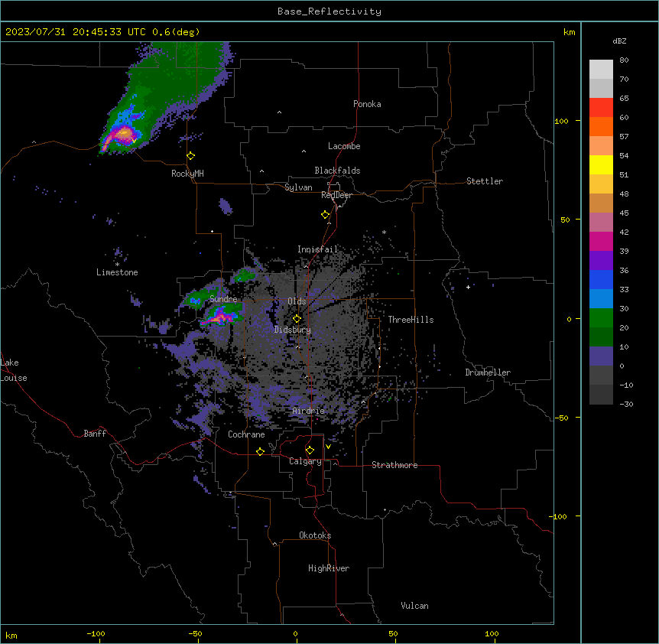Screen dimensions: 659x644
Task: Click the Olds label
Action: tap(297, 301)
